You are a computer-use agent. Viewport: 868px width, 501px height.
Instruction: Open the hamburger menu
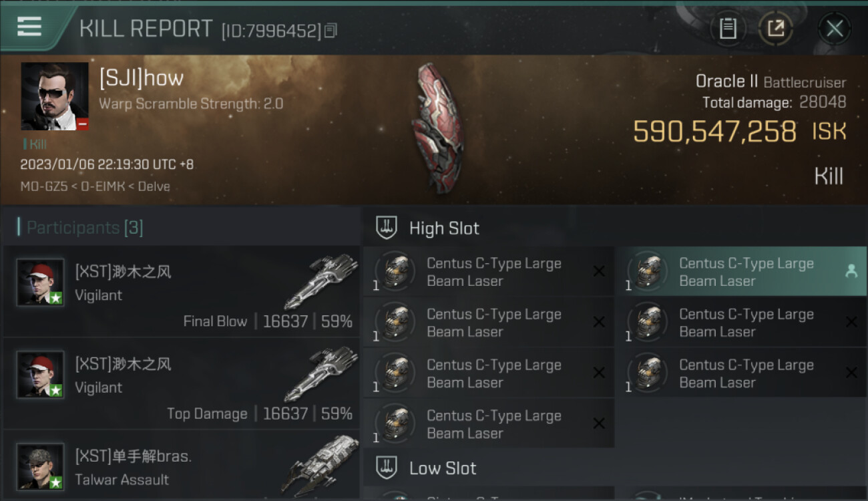(29, 27)
